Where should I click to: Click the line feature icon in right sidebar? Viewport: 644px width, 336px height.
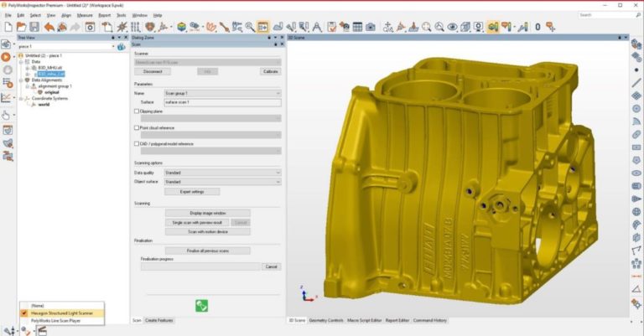pyautogui.click(x=636, y=82)
